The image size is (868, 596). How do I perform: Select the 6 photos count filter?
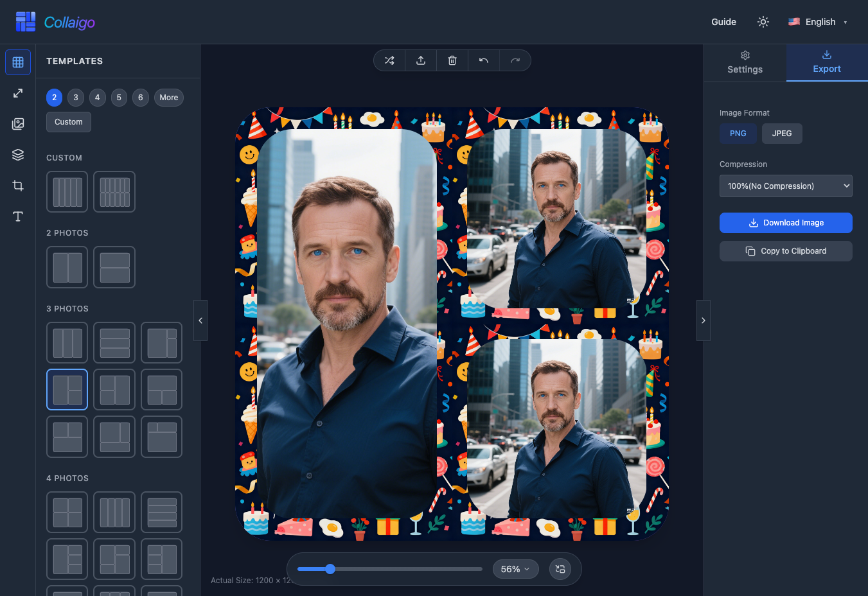141,98
